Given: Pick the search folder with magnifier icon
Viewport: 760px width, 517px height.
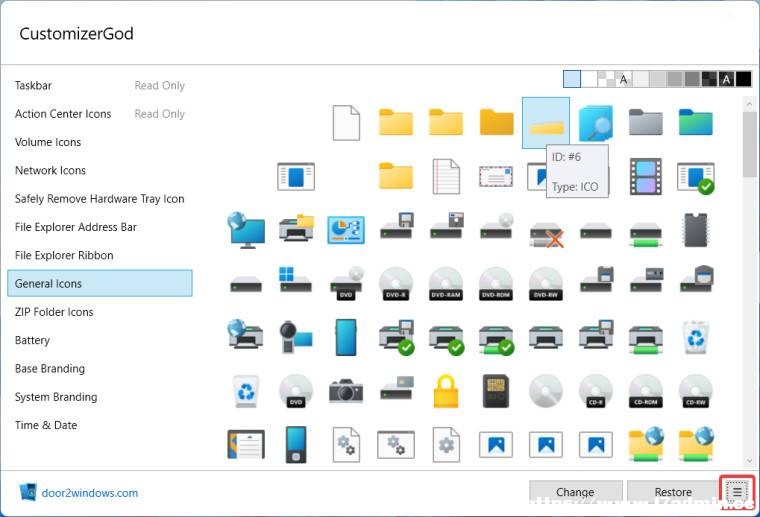Looking at the screenshot, I should click(x=596, y=123).
